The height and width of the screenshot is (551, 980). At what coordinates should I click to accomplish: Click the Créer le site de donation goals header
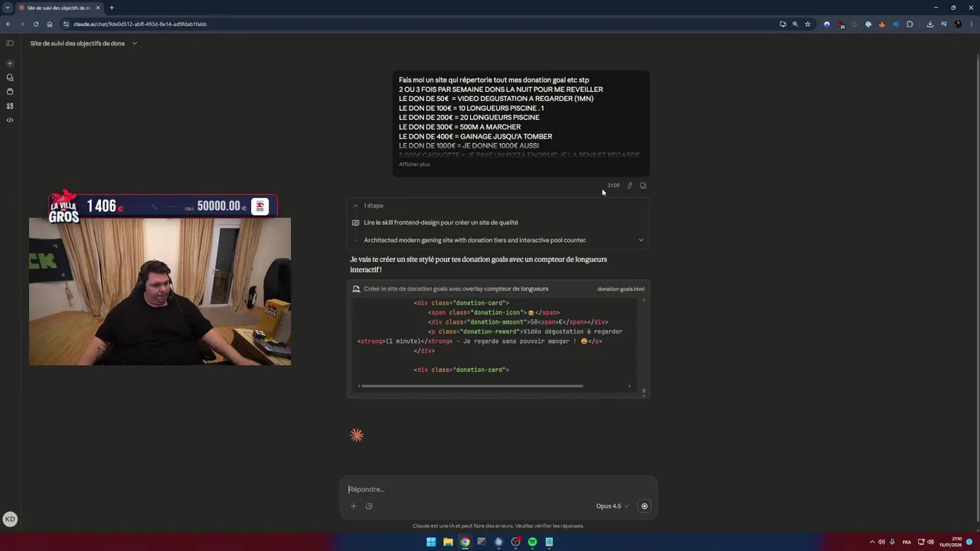click(x=456, y=289)
